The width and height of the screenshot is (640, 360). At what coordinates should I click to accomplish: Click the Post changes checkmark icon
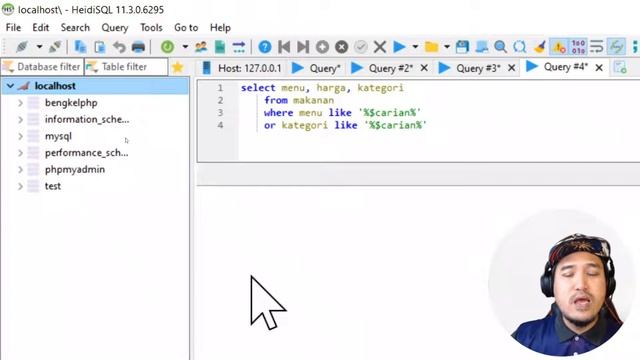tap(360, 47)
